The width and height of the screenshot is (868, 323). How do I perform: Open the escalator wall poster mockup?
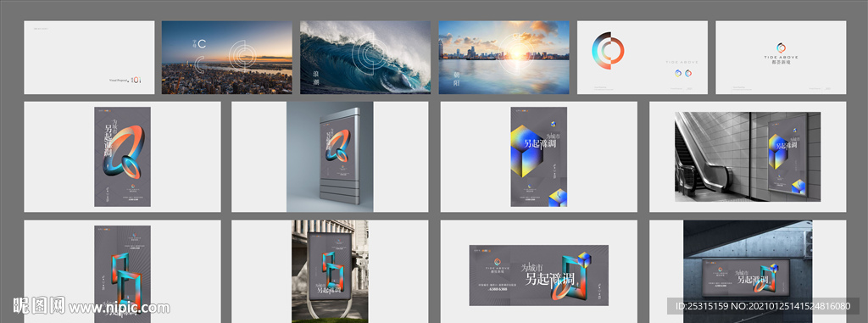[748, 157]
